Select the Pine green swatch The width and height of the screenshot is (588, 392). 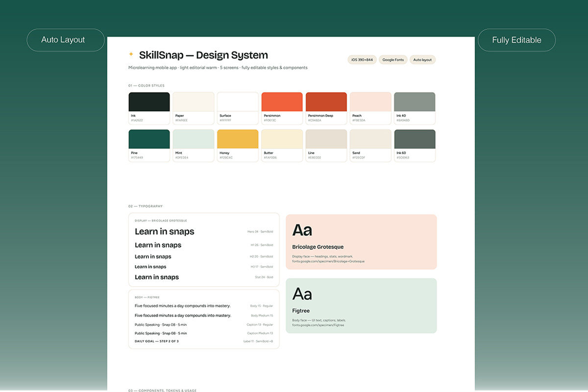(149, 139)
